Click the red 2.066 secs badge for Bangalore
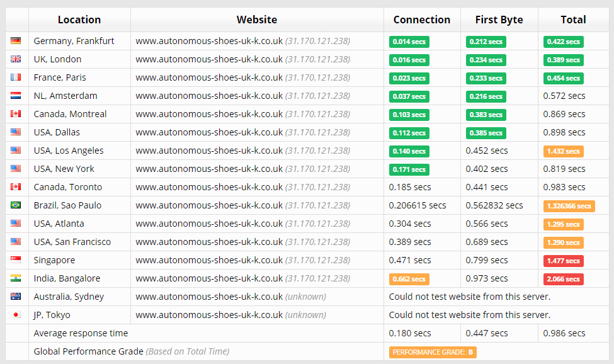 (564, 280)
